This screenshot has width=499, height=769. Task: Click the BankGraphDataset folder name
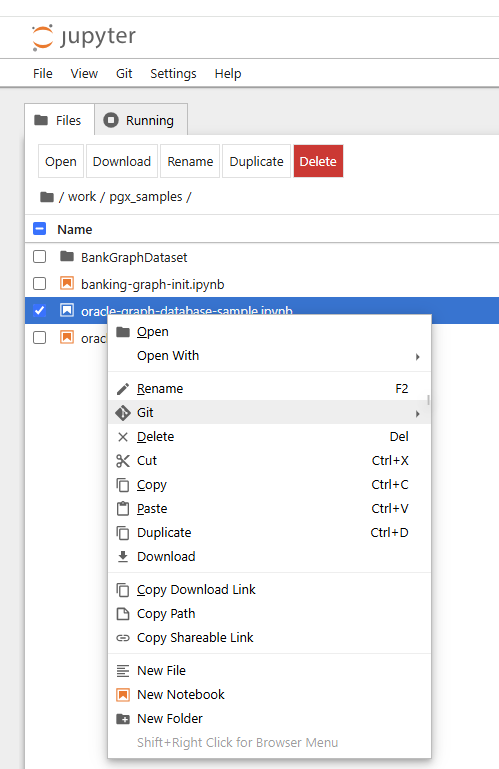click(134, 257)
